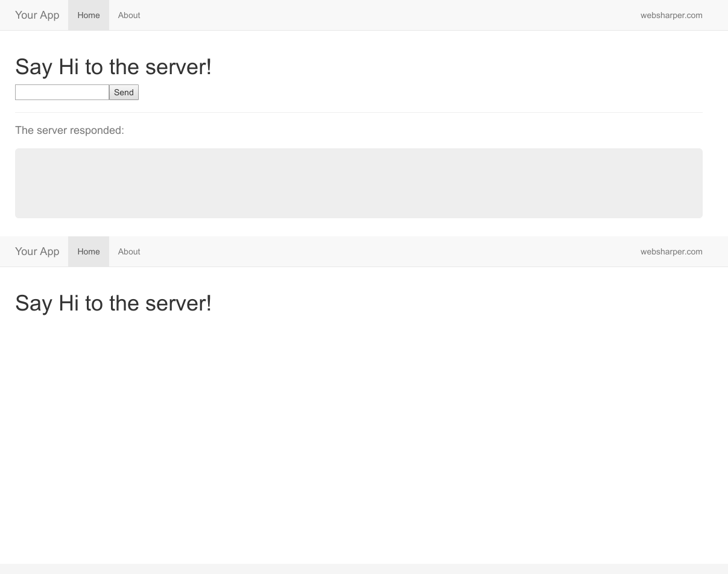Select the Home tab in the second navbar
Viewport: 728px width, 574px height.
89,251
